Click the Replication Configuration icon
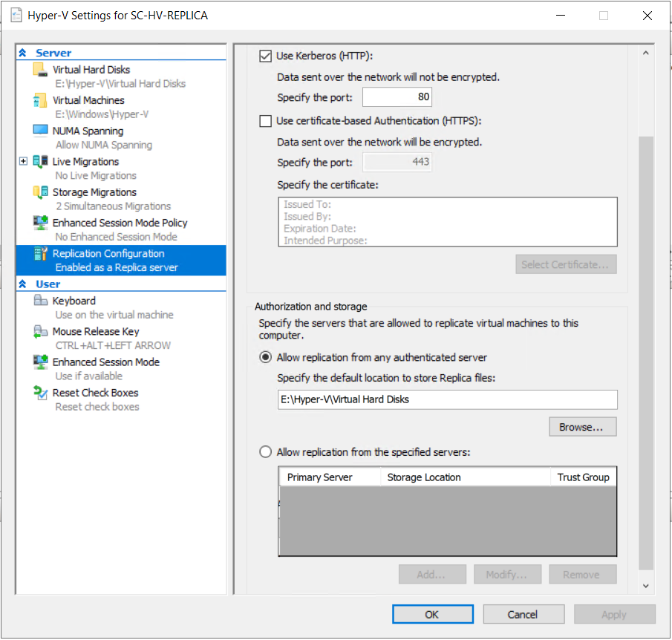The height and width of the screenshot is (640, 672). click(x=40, y=253)
